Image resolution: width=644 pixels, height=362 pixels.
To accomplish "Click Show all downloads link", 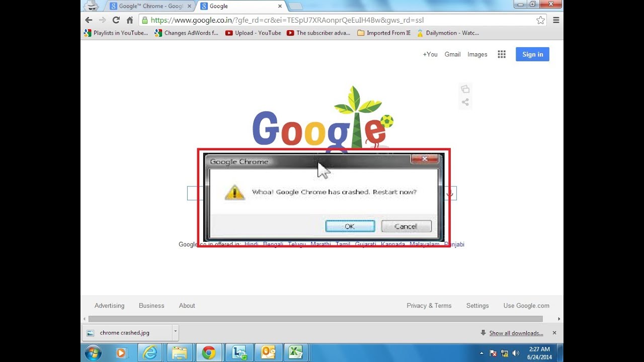I will point(516,333).
